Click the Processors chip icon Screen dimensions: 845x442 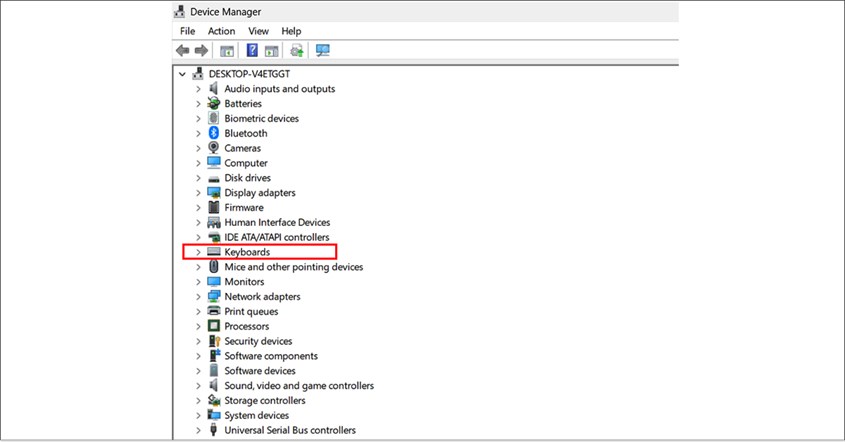[x=214, y=326]
